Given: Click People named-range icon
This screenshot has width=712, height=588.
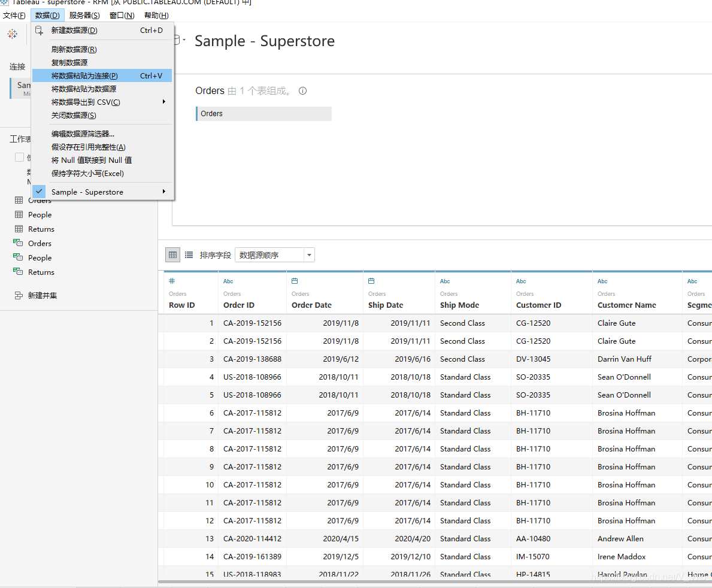Looking at the screenshot, I should [x=18, y=257].
